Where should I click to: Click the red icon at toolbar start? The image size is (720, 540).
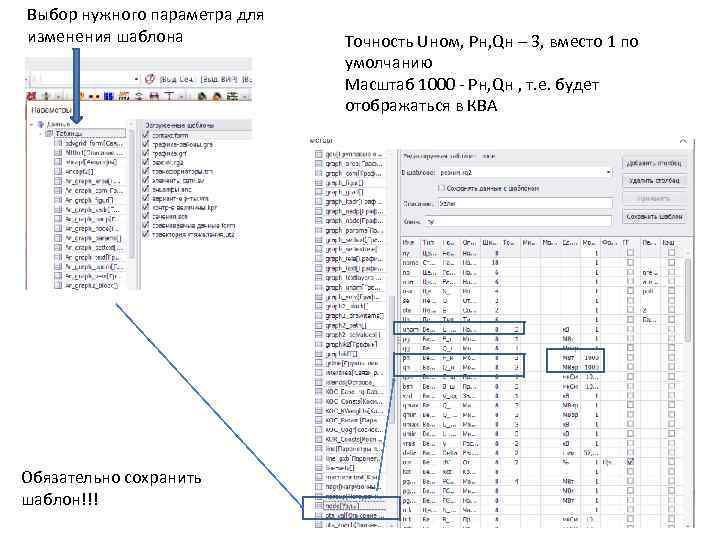[32, 96]
